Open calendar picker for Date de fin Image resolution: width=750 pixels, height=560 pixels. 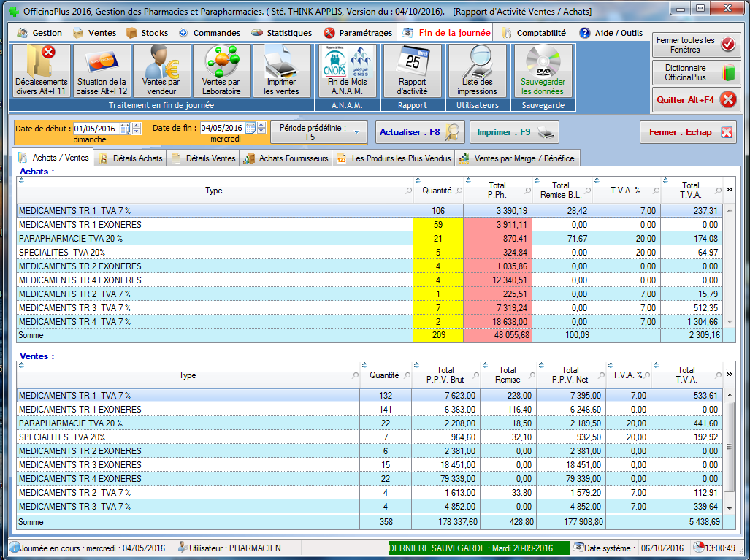[x=250, y=129]
